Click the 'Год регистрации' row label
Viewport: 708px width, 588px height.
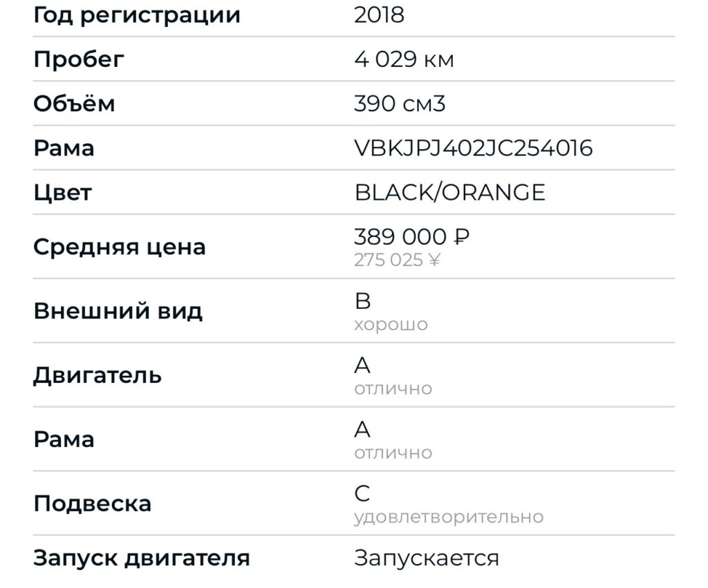[x=136, y=15]
